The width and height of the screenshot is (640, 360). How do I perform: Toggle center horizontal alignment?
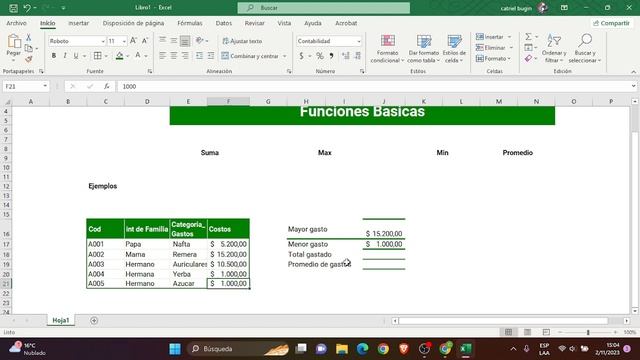173,56
